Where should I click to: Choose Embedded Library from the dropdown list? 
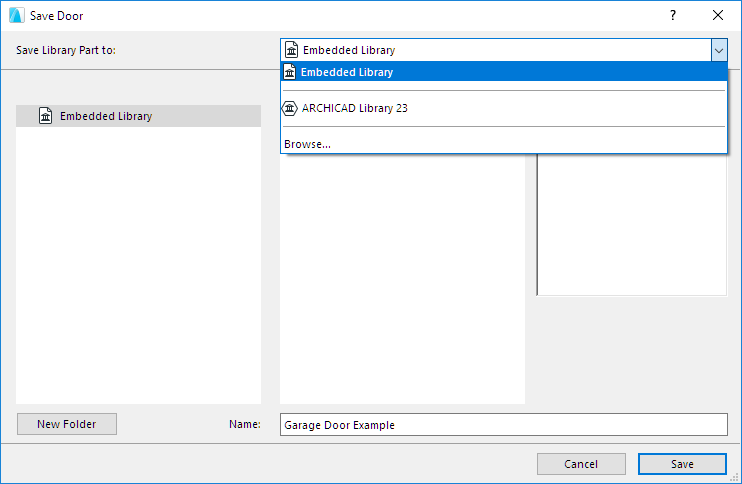point(504,72)
